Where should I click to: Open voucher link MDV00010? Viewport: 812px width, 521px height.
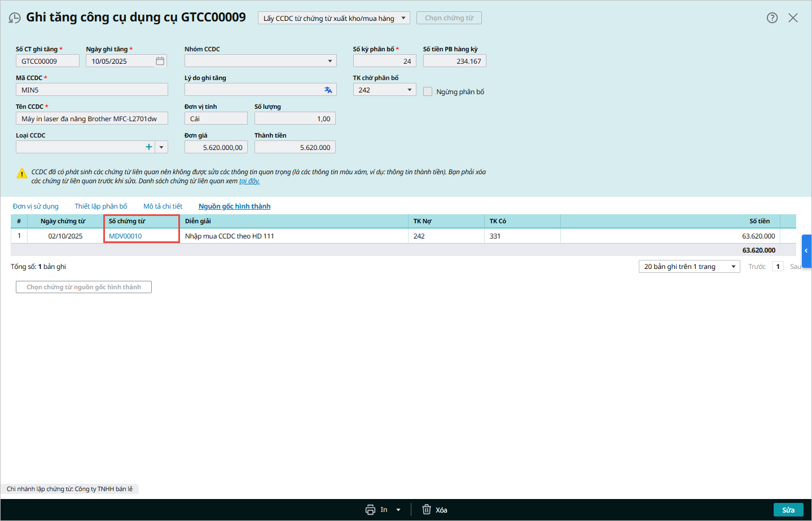pos(125,236)
